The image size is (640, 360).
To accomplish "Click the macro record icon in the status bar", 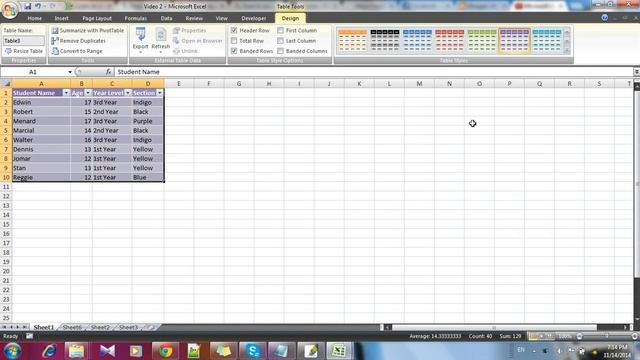I will 29,336.
